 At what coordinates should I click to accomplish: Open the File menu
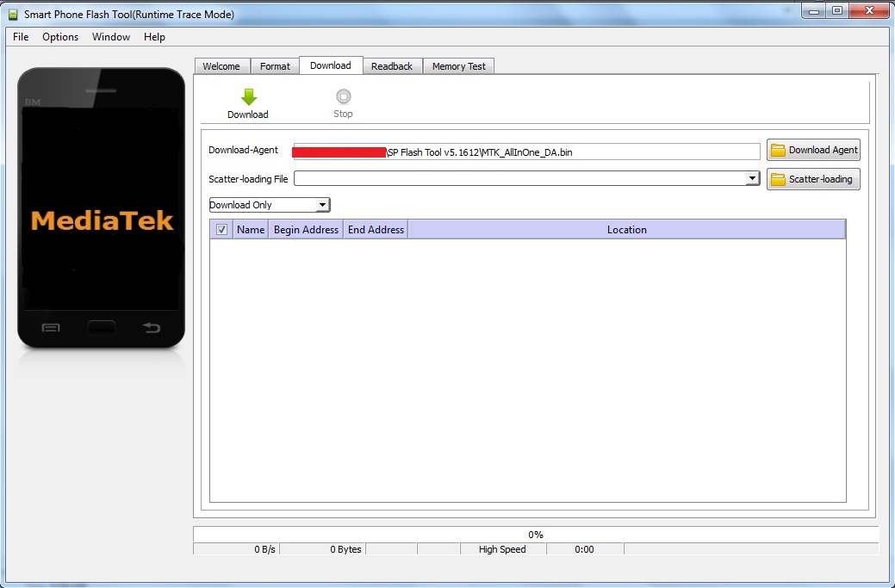pos(21,36)
